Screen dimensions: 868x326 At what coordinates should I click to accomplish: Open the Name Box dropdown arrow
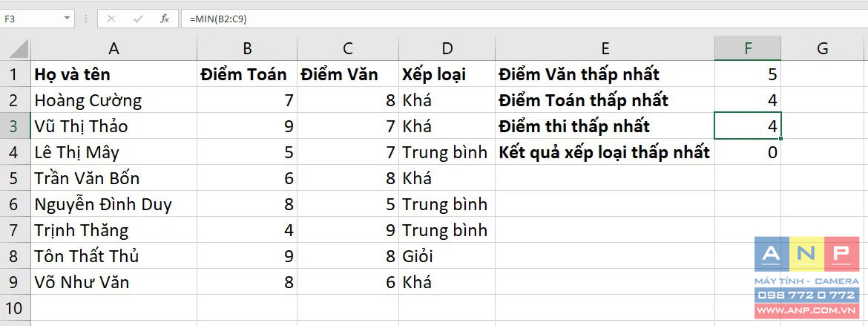point(67,19)
